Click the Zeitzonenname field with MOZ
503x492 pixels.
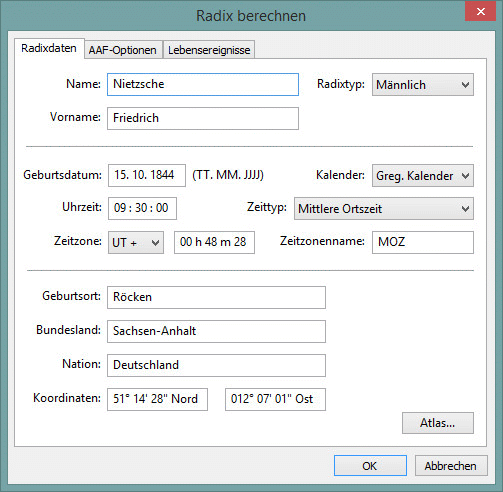click(423, 242)
